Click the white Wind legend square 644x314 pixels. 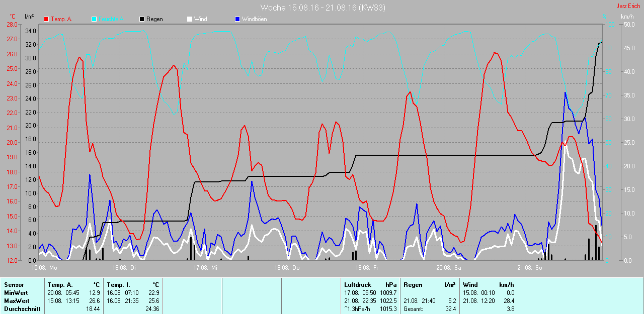click(189, 19)
